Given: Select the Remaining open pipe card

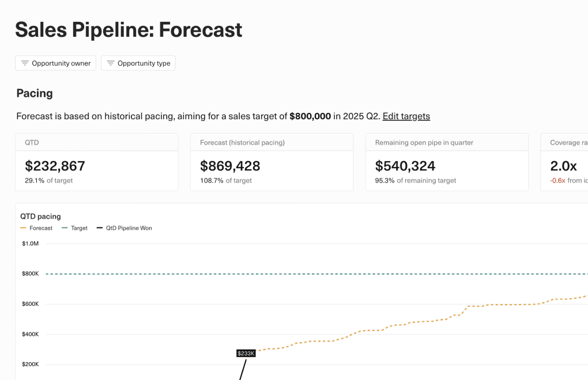Looking at the screenshot, I should (447, 161).
